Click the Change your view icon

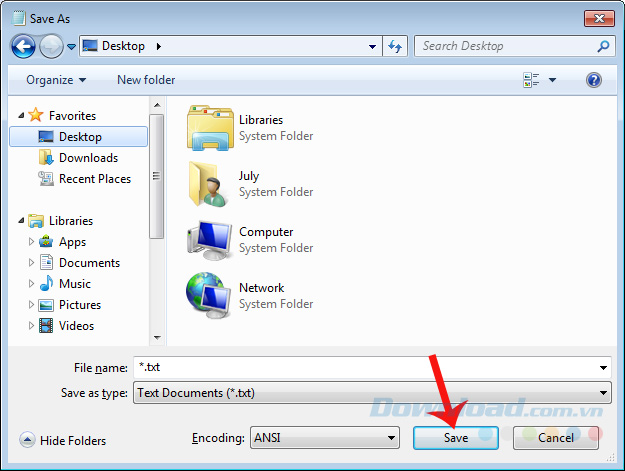pos(531,80)
